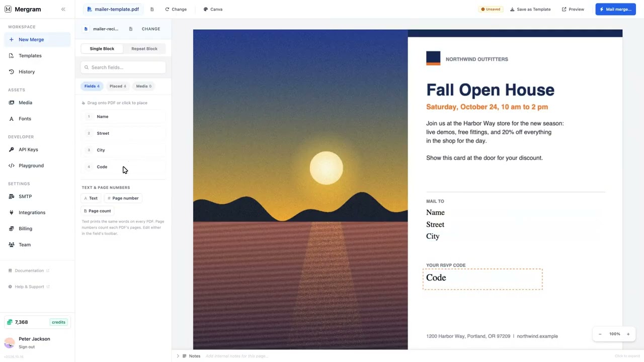Click Sign out
The height and width of the screenshot is (362, 644).
pyautogui.click(x=27, y=347)
